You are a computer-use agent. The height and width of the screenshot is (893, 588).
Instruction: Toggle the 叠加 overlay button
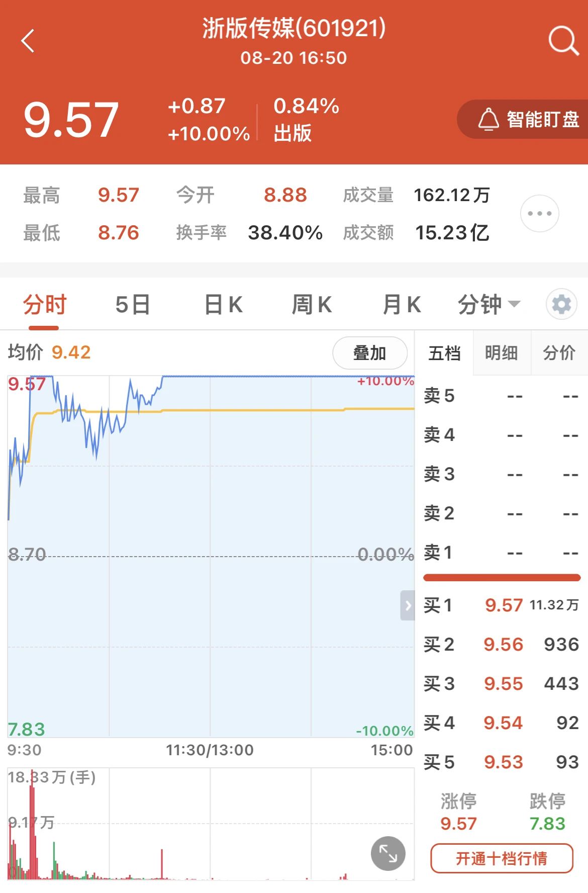(370, 353)
